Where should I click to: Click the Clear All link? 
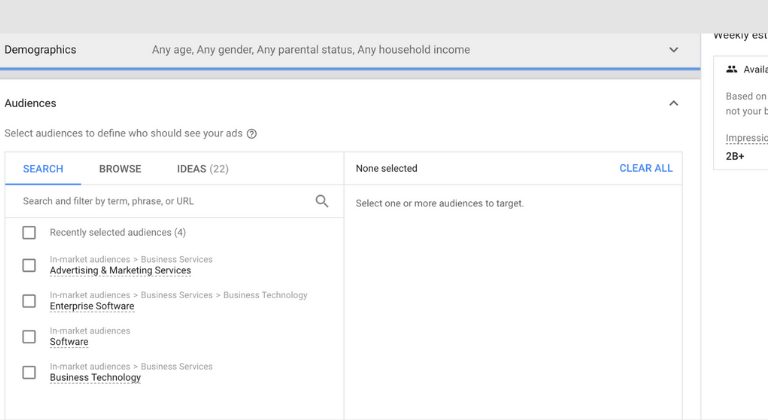[646, 168]
